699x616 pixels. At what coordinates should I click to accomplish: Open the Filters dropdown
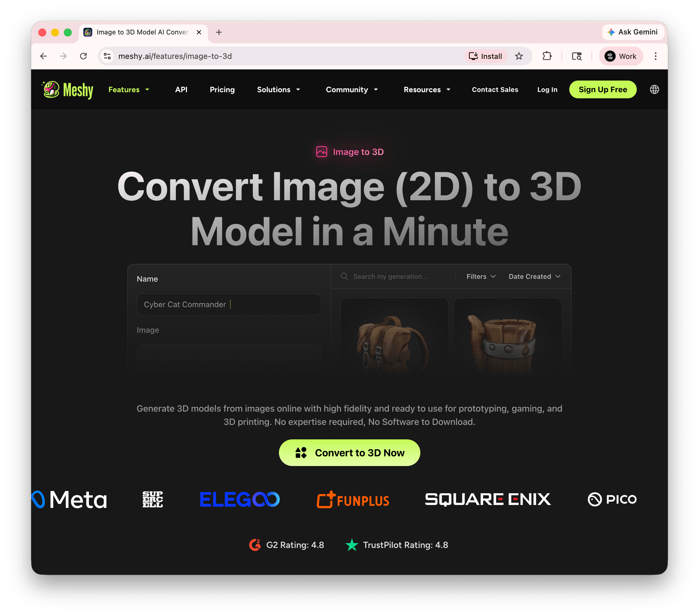pos(480,276)
